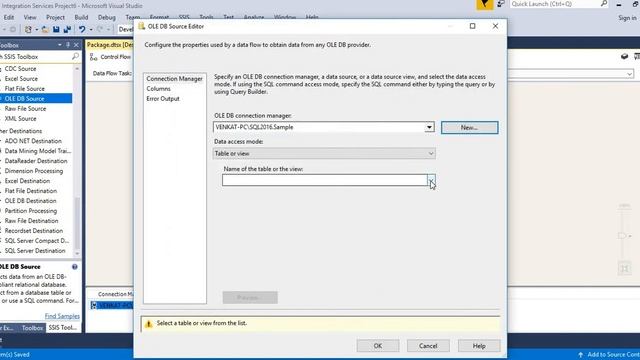This screenshot has width=640, height=360.
Task: Click the Help button in the dialog
Action: pos(479,346)
